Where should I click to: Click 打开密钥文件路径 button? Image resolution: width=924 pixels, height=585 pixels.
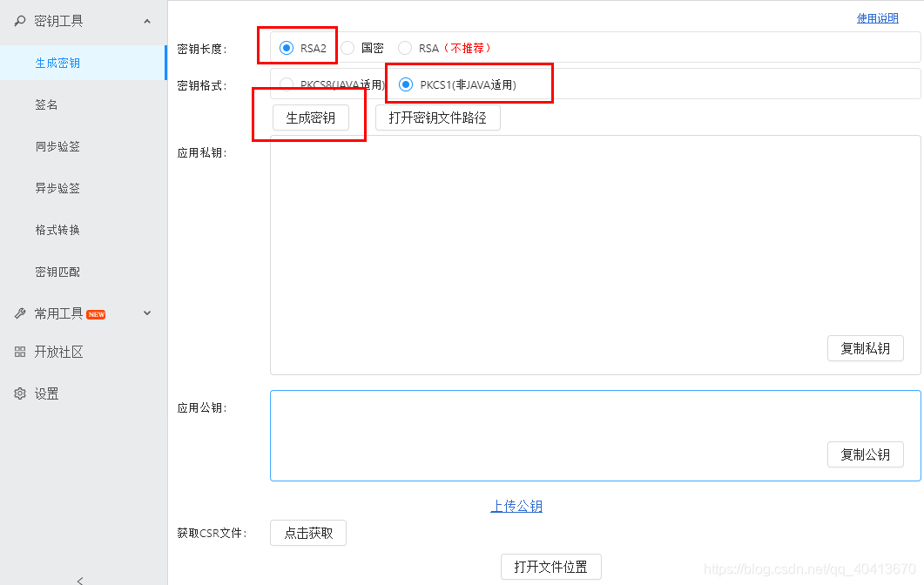438,118
